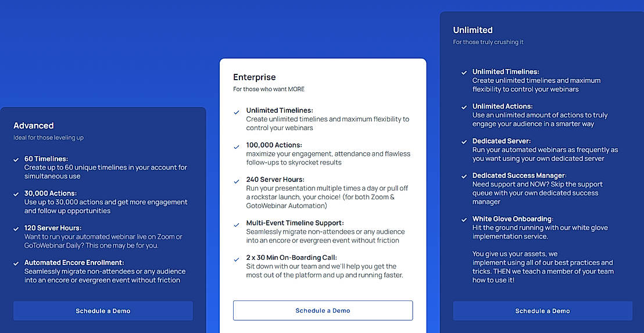This screenshot has width=644, height=333.
Task: Click the checkmark next to 30,000 Actions
Action: (x=16, y=194)
